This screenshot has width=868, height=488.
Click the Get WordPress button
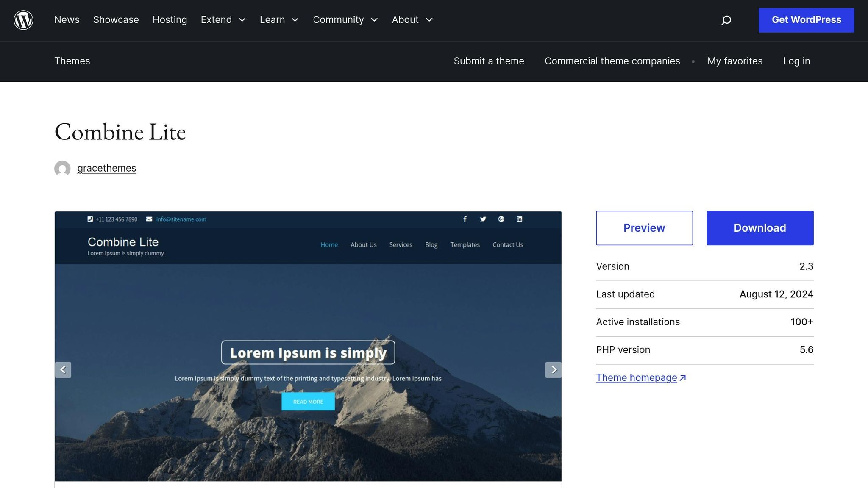(806, 20)
